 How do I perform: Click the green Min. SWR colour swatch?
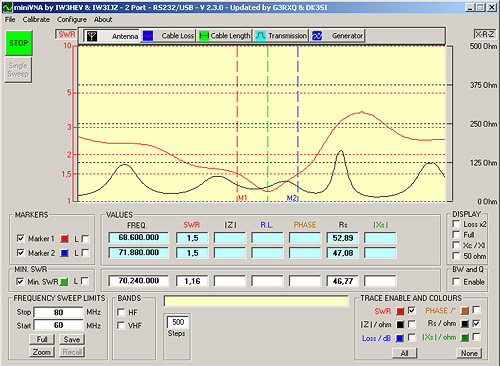[x=64, y=282]
